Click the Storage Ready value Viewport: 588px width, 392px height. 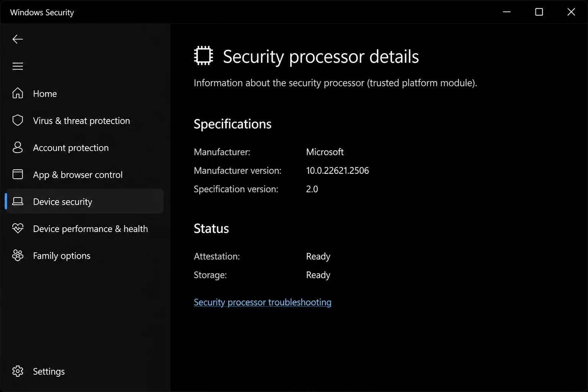[318, 275]
